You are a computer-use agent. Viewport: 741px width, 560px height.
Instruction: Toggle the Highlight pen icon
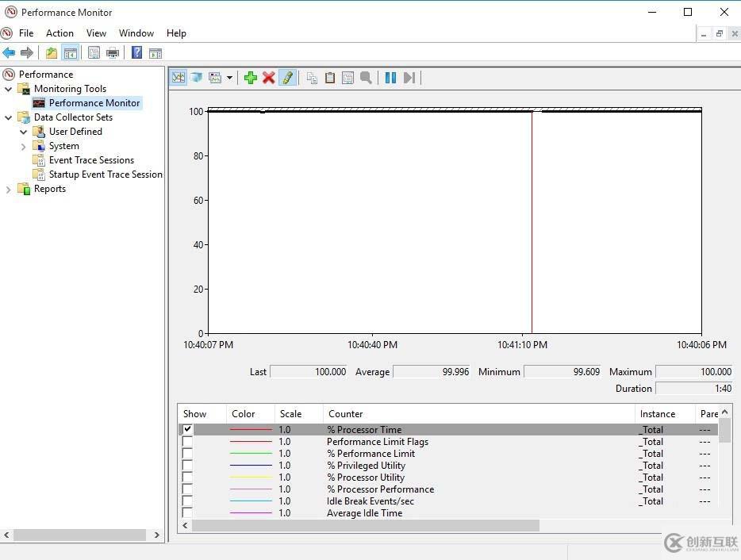tap(287, 78)
